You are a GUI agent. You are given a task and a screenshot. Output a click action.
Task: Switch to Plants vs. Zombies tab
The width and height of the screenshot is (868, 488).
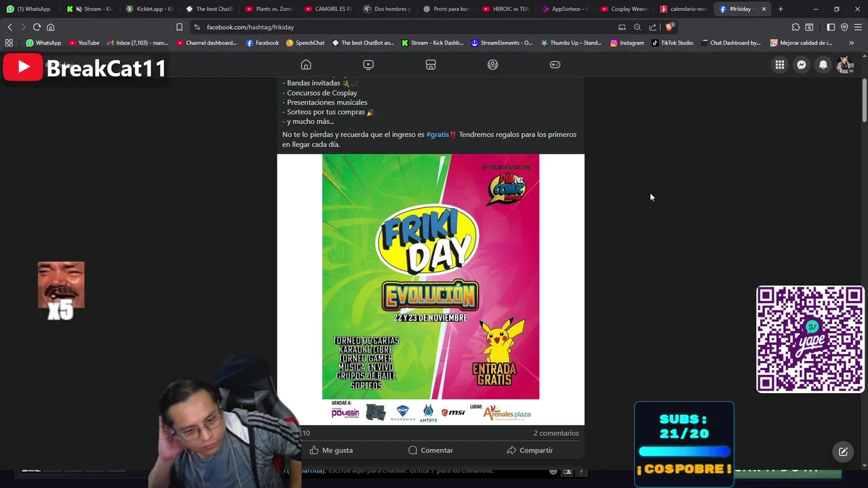(268, 9)
